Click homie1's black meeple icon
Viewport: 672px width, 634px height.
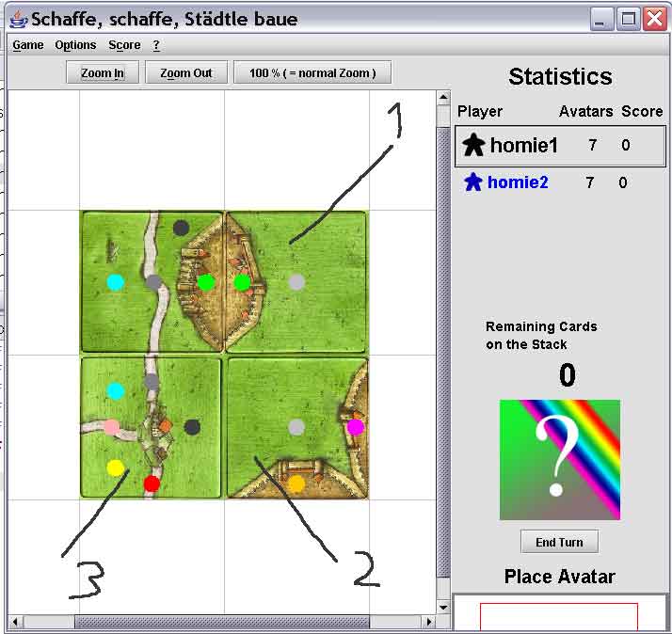tap(473, 145)
